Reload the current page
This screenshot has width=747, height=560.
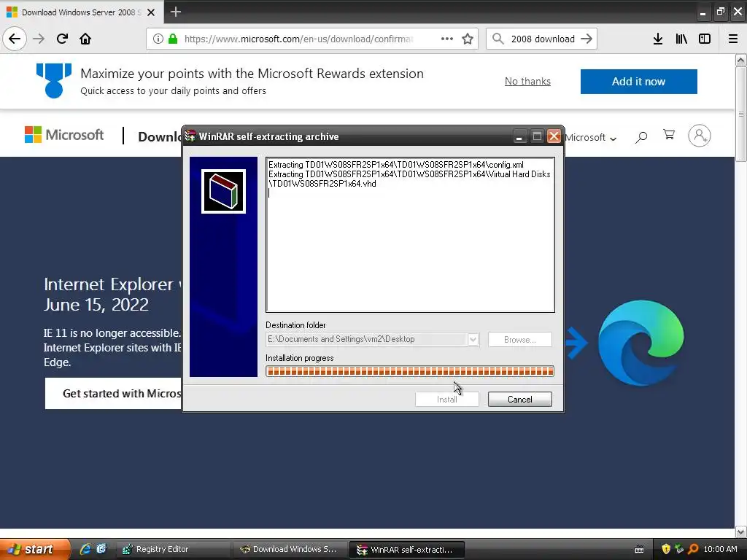[x=62, y=39]
